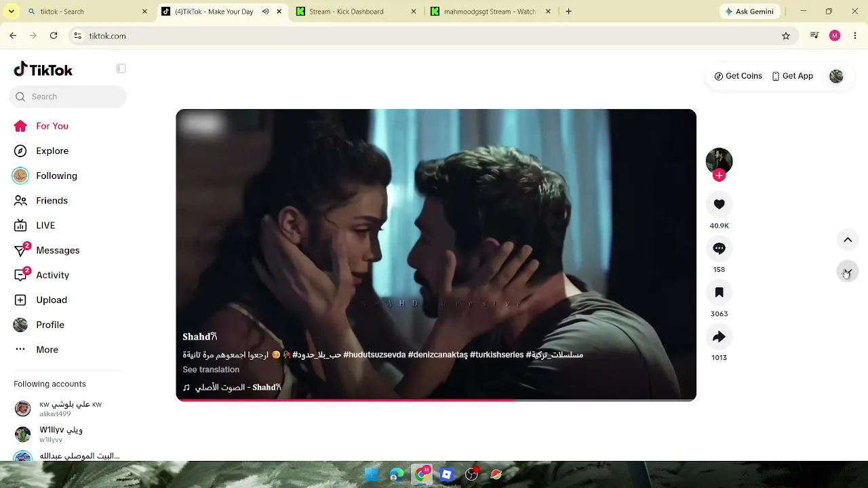Screen dimensions: 868x488
Task: Click See translation under the caption
Action: 211,369
